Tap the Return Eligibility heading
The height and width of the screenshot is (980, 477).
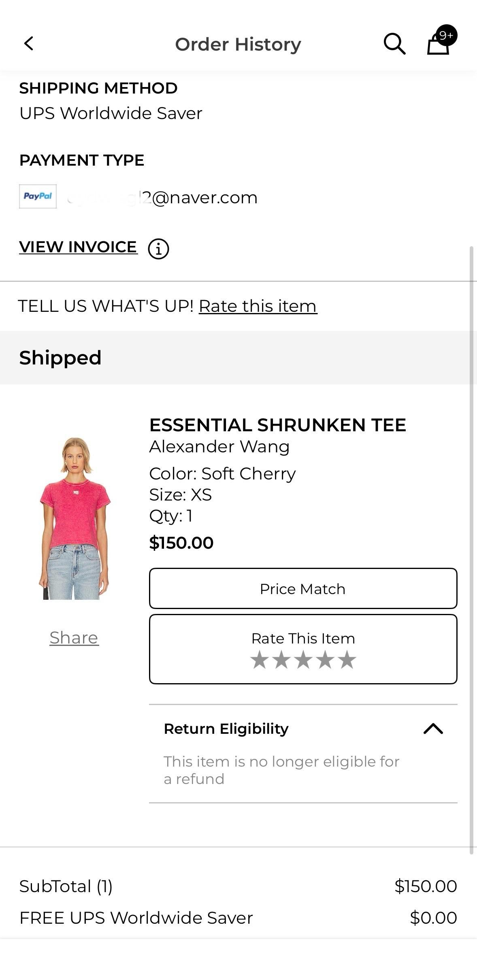click(226, 729)
